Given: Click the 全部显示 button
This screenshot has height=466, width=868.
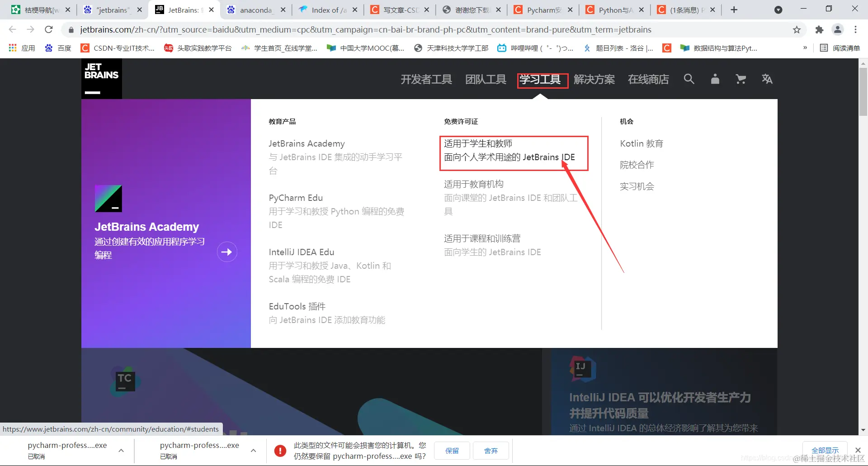Looking at the screenshot, I should [x=825, y=449].
